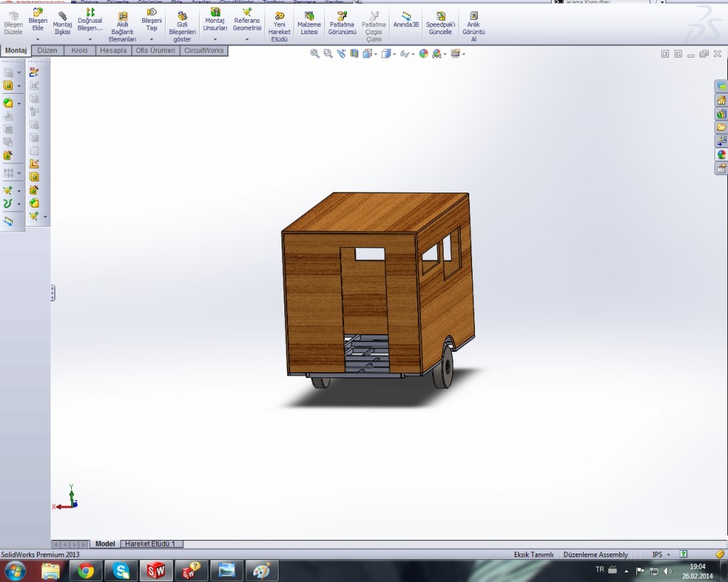Screen dimensions: 728x582
Task: Toggle the Anında3B (Instant3D) mode
Action: pos(406,16)
